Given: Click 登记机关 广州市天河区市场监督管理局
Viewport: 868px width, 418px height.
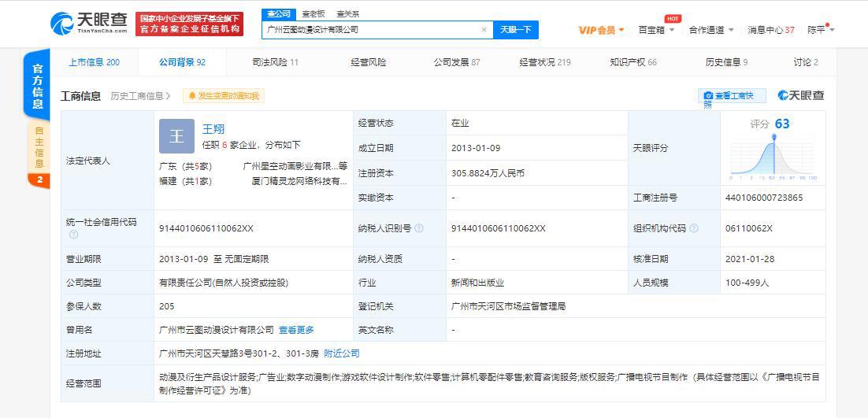Looking at the screenshot, I should (508, 306).
